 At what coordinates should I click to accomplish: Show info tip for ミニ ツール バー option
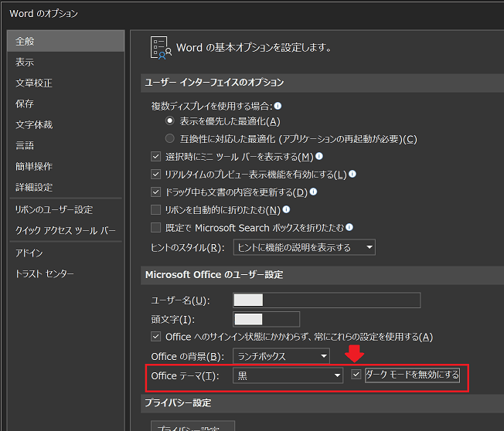click(x=318, y=156)
